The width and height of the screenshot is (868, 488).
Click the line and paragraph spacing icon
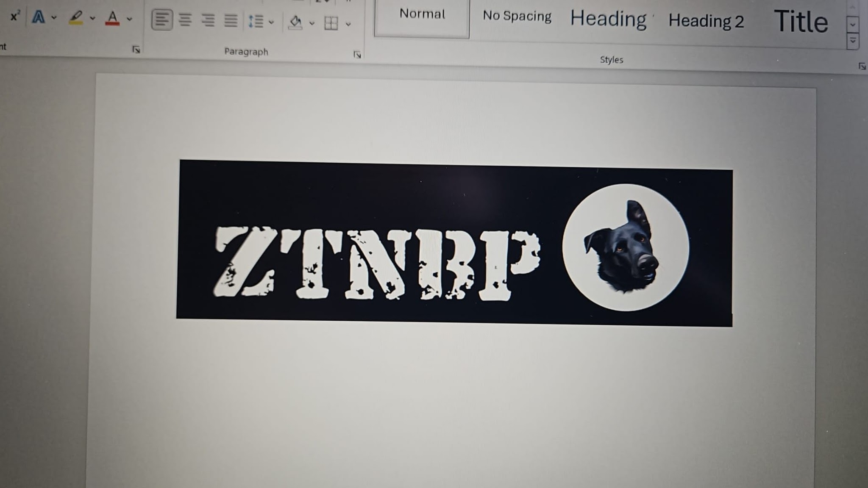point(256,22)
